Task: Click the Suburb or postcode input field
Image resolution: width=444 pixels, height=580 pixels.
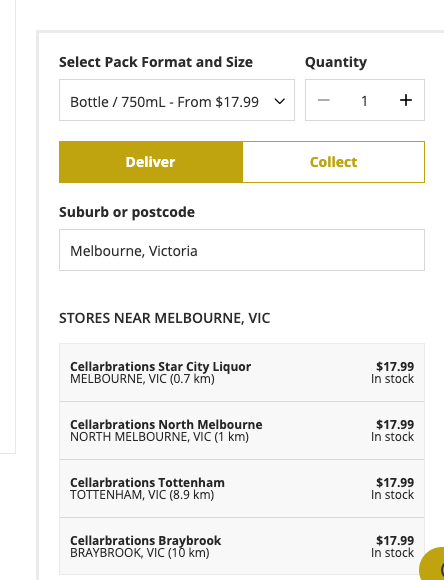Action: (x=242, y=250)
